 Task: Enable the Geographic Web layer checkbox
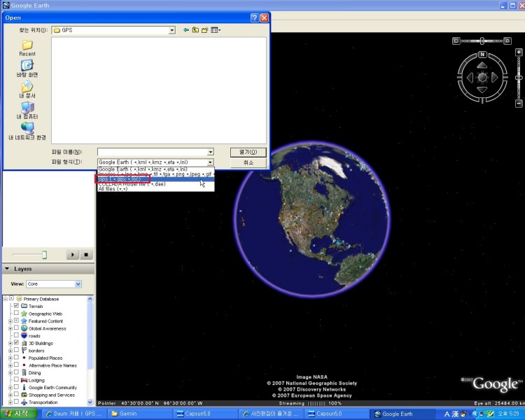pyautogui.click(x=16, y=313)
